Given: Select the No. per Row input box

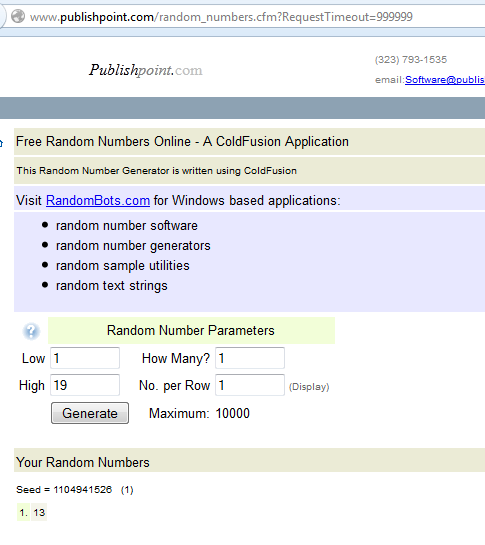Looking at the screenshot, I should click(250, 385).
